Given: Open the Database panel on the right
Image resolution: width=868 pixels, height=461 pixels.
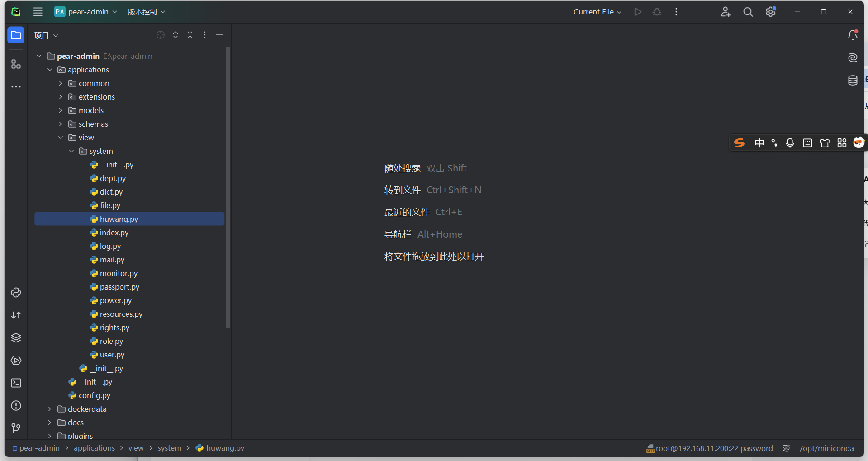Looking at the screenshot, I should pyautogui.click(x=853, y=80).
